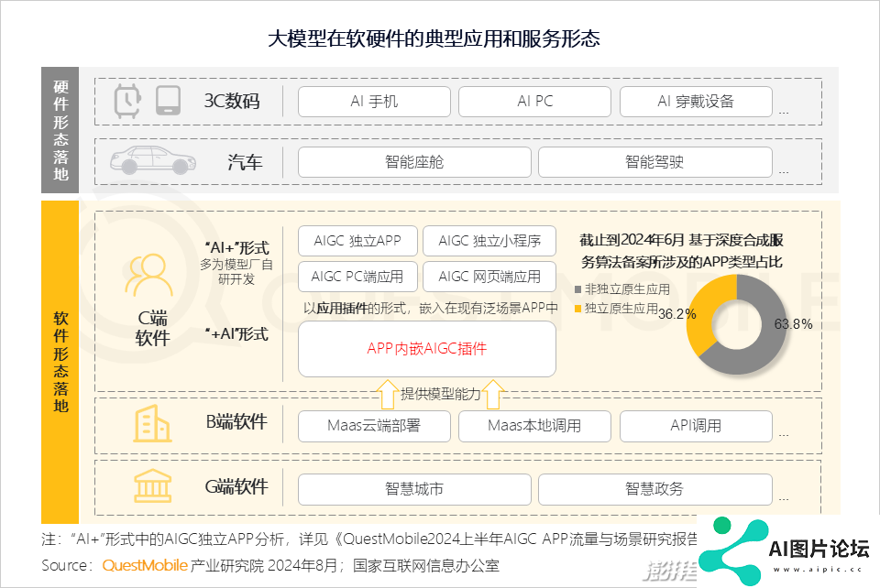Select the Maas本地调用 box
Viewport: 880px width, 588px height.
pos(534,426)
